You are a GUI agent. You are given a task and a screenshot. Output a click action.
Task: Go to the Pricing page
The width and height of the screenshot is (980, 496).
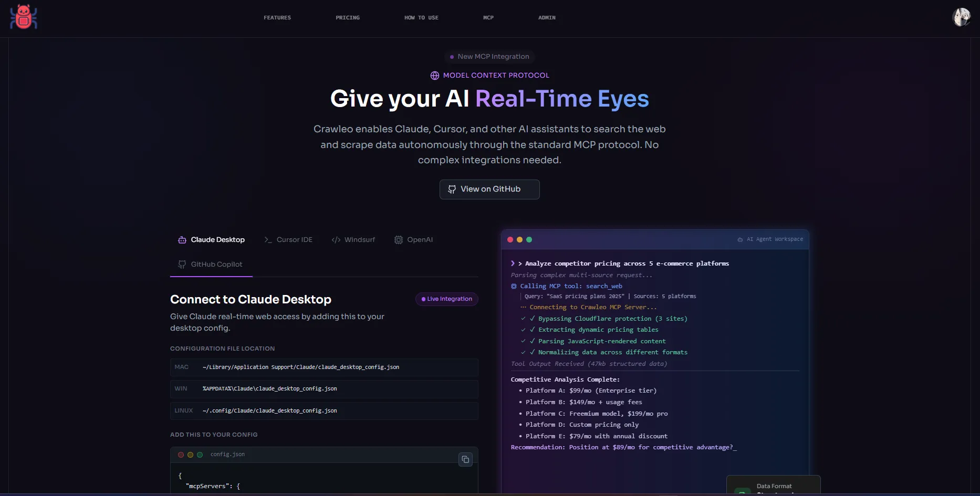pos(348,18)
